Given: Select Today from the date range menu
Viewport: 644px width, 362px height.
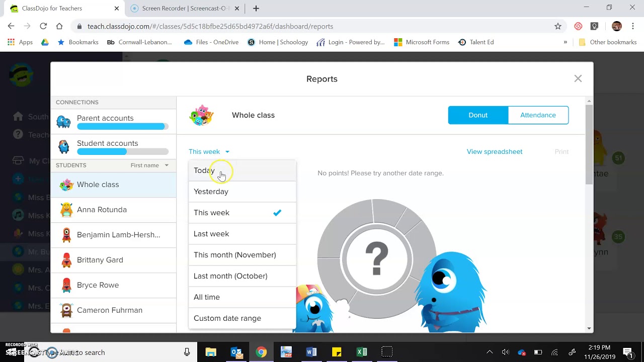Looking at the screenshot, I should tap(242, 170).
